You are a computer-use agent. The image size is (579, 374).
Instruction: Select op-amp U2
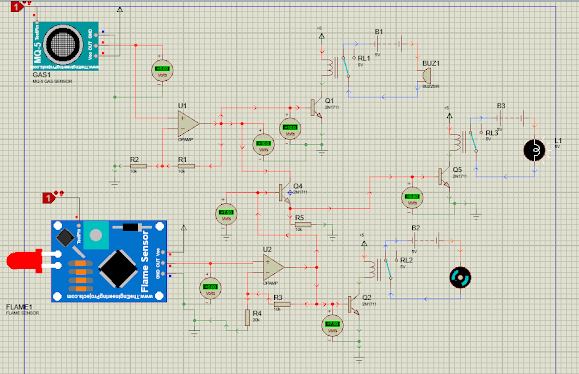tap(273, 267)
